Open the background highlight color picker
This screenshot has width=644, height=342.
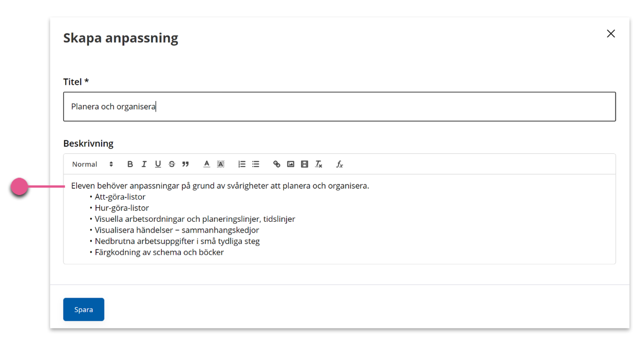click(x=220, y=164)
